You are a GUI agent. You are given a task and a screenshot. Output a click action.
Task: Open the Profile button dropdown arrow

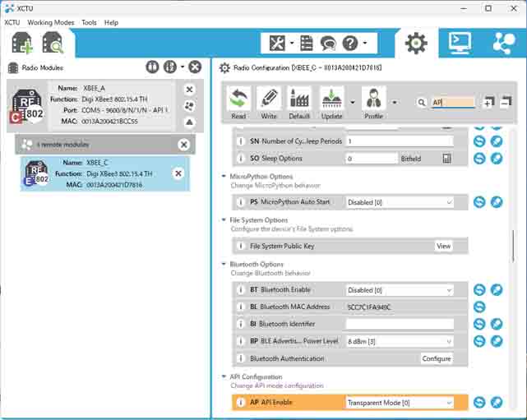tap(395, 102)
